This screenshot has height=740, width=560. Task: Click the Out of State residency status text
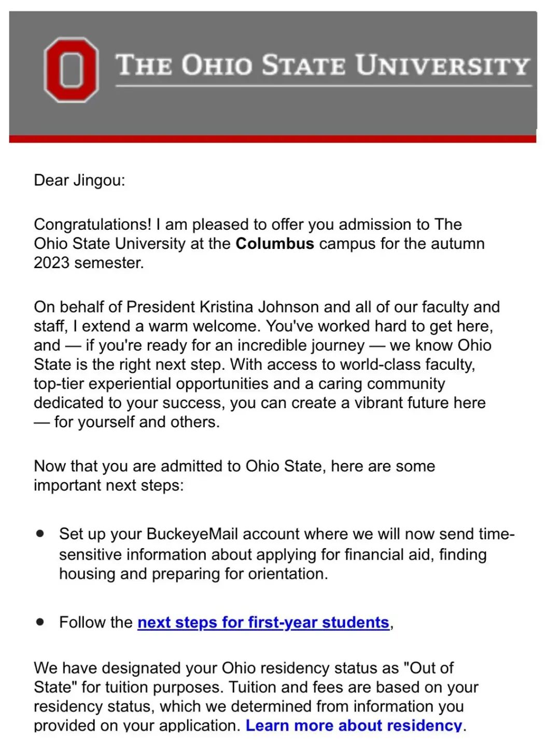[x=244, y=677]
